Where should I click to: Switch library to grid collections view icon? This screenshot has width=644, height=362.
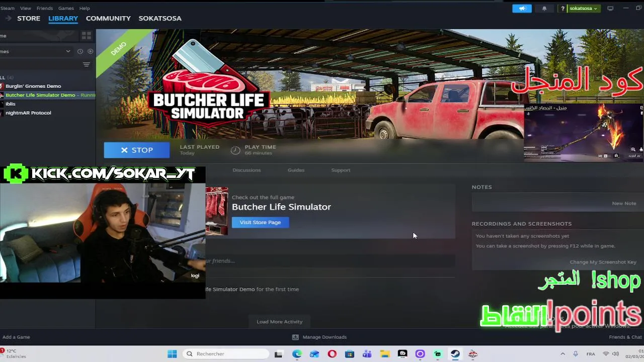86,36
